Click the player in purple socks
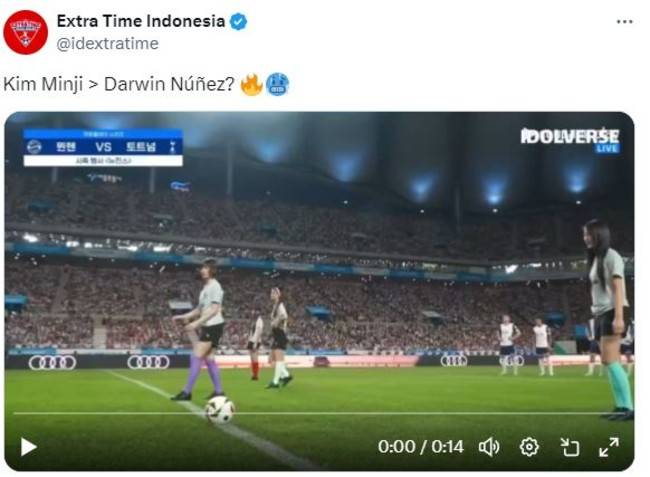650x477 pixels. point(202,330)
